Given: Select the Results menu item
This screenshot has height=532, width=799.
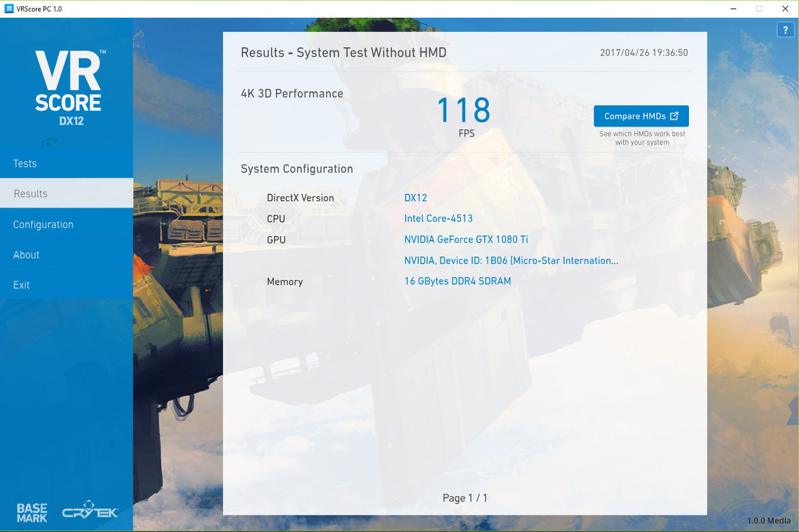Looking at the screenshot, I should coord(66,193).
